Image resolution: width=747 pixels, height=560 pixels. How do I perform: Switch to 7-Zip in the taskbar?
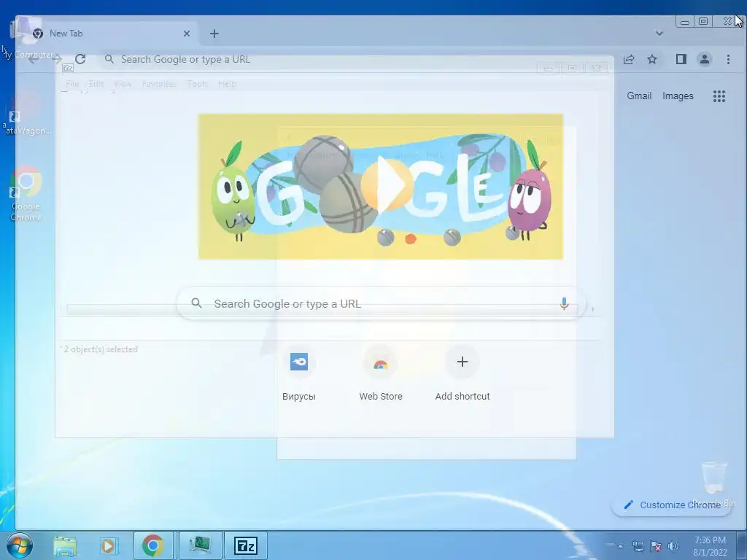(245, 545)
